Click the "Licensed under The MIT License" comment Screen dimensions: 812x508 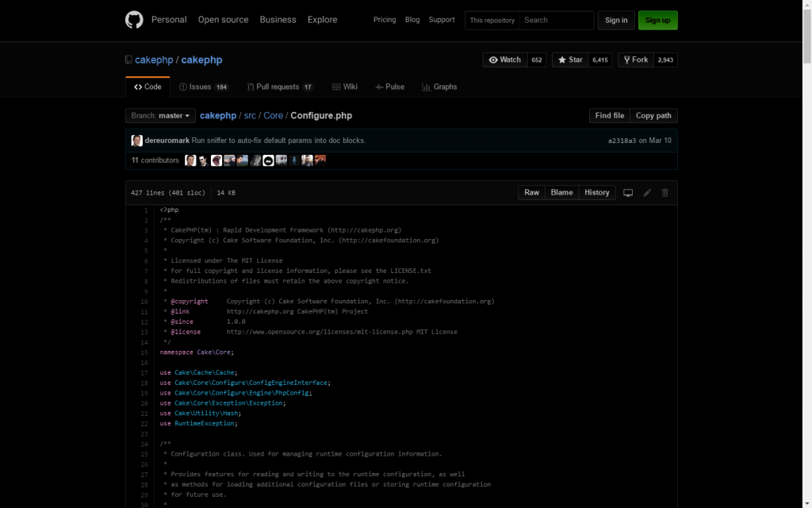pyautogui.click(x=227, y=260)
